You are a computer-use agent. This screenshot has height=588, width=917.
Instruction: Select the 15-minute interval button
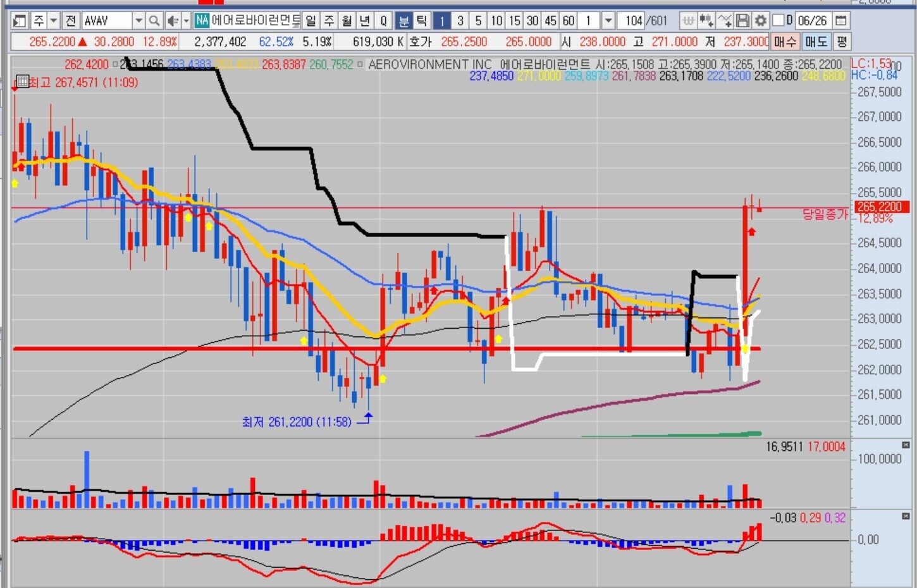(x=515, y=21)
